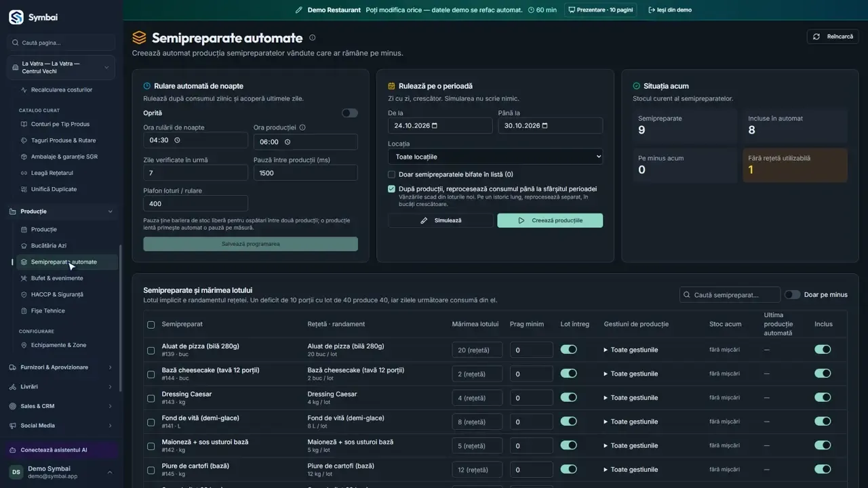Check Doar semipreparatele bifate în listă

pyautogui.click(x=391, y=175)
